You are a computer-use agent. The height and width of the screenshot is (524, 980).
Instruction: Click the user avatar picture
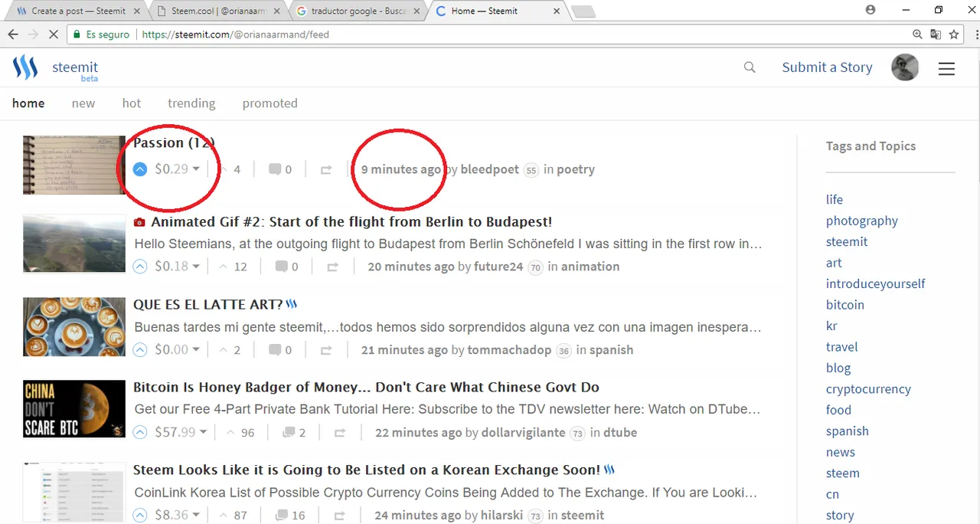(x=905, y=67)
